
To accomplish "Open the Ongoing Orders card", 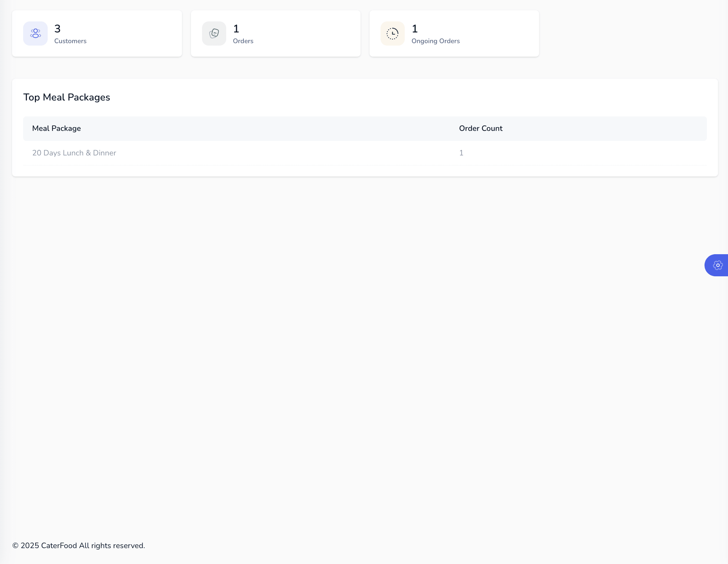I will 454,33.
